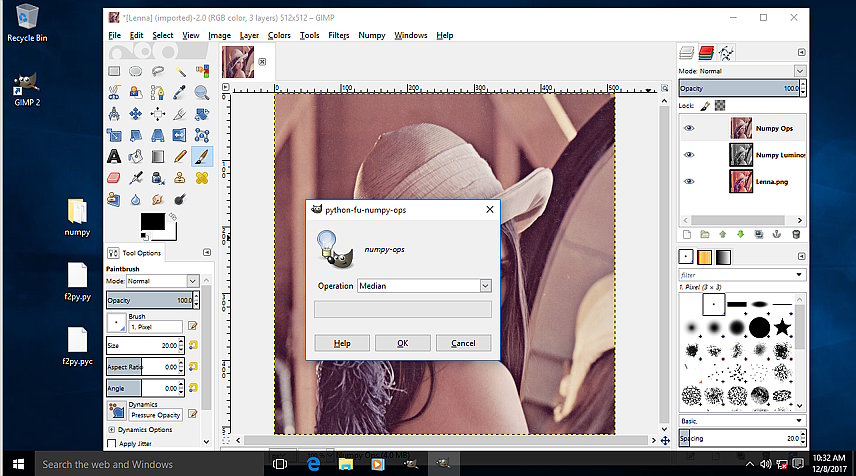Lower the layer with green down arrow
This screenshot has height=476, width=856.
741,235
